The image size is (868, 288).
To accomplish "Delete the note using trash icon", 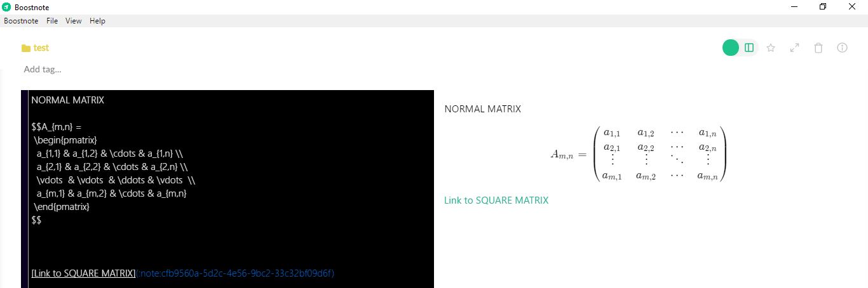I will pyautogui.click(x=818, y=48).
